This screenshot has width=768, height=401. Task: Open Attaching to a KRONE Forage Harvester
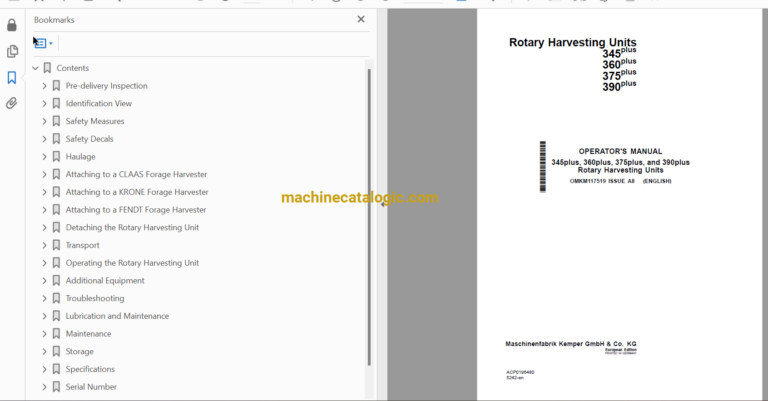(137, 192)
